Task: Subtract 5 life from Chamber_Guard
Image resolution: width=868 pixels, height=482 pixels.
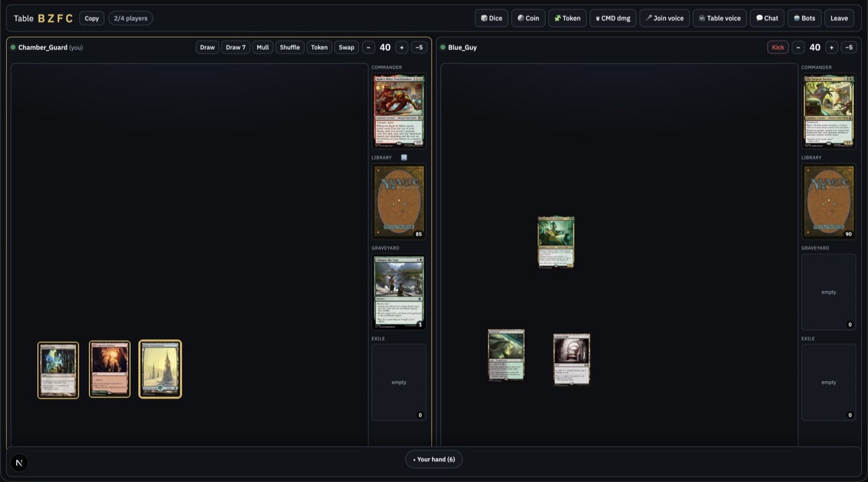Action: point(419,47)
